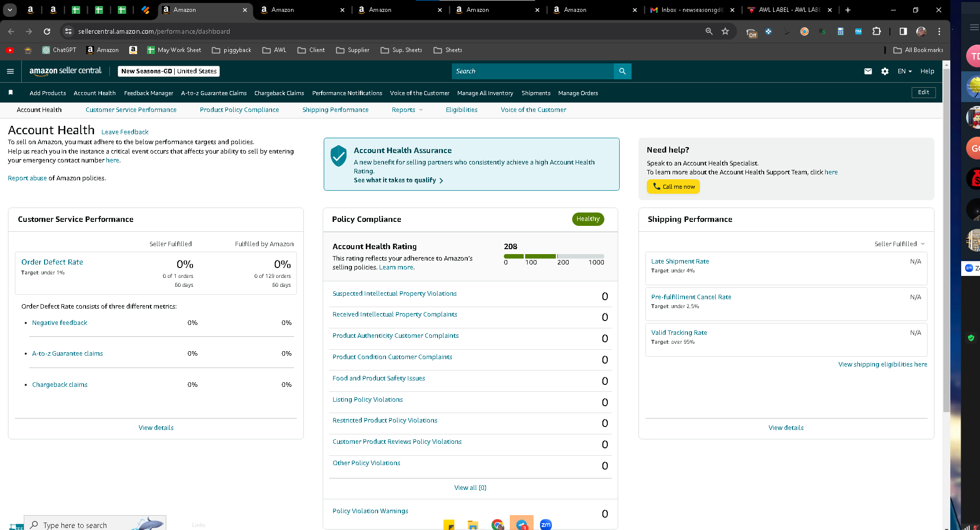Open the Chrome three-dot menu
Viewport: 980px width, 530px height.
pyautogui.click(x=939, y=31)
